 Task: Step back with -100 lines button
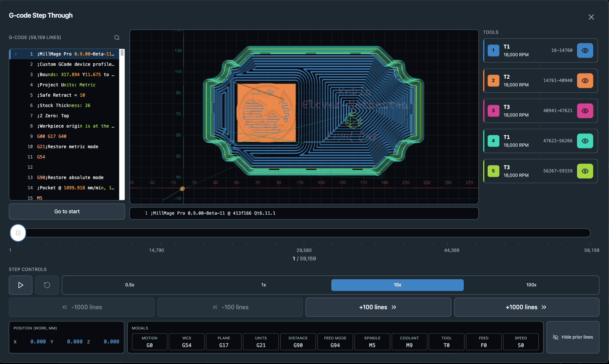pos(230,307)
